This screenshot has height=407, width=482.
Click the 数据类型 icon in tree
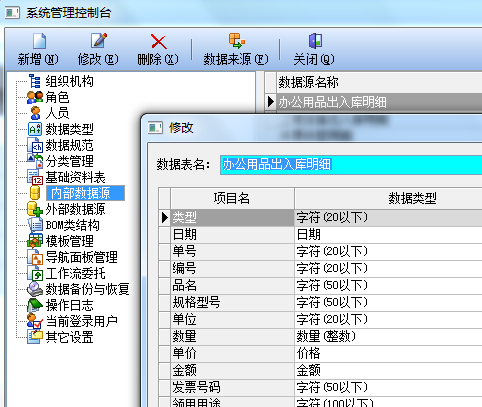coord(35,129)
